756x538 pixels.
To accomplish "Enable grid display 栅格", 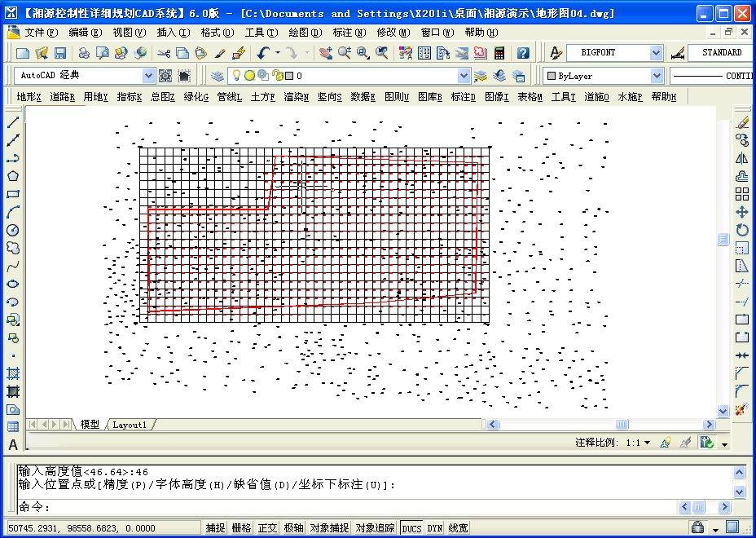I will point(240,527).
